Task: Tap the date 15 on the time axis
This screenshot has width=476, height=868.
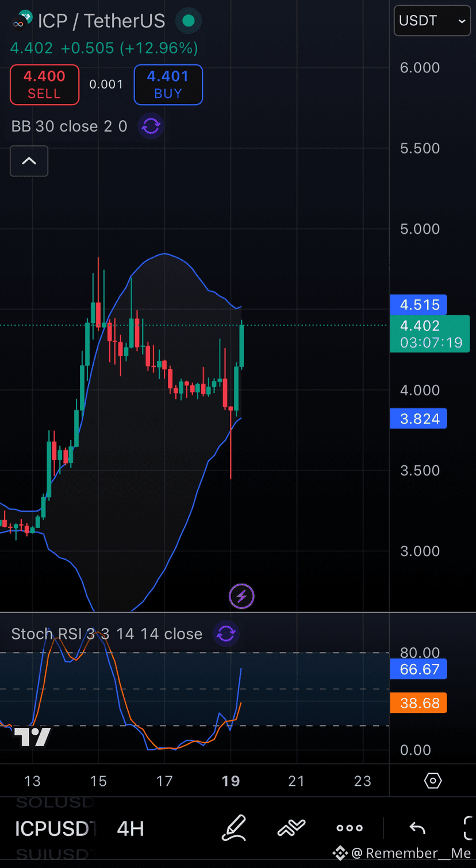Action: click(x=98, y=781)
